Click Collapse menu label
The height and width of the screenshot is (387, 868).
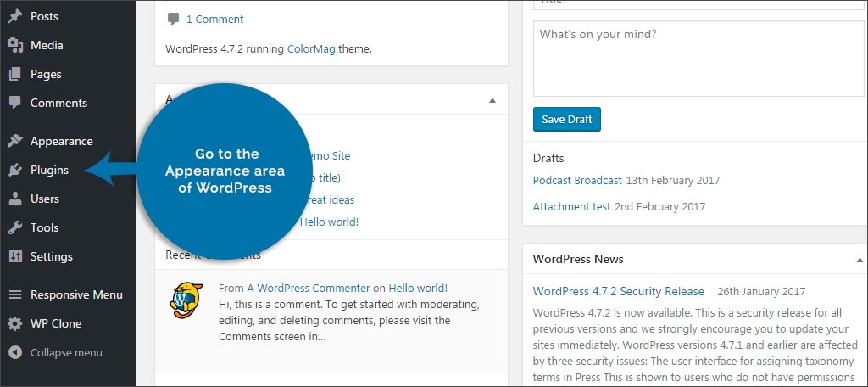(x=66, y=352)
